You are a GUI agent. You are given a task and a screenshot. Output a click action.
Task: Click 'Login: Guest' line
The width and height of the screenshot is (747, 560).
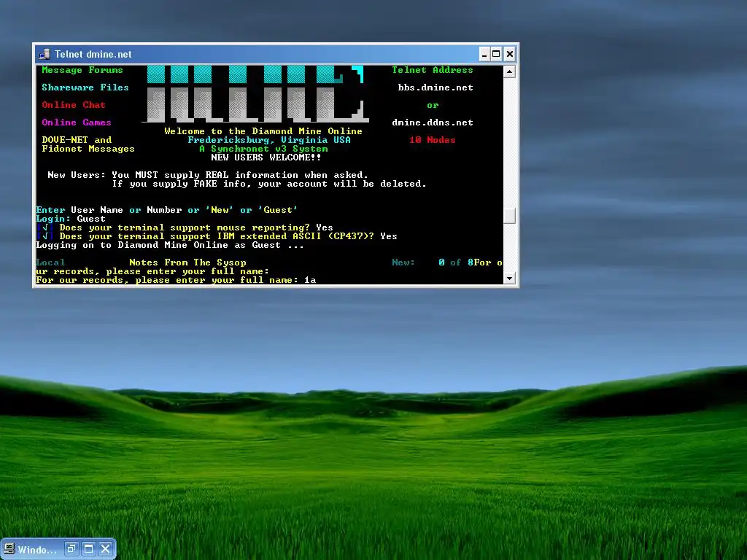pos(71,219)
